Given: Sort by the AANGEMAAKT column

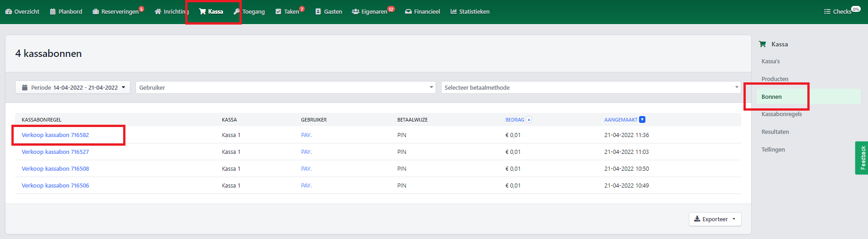Looking at the screenshot, I should coord(621,120).
